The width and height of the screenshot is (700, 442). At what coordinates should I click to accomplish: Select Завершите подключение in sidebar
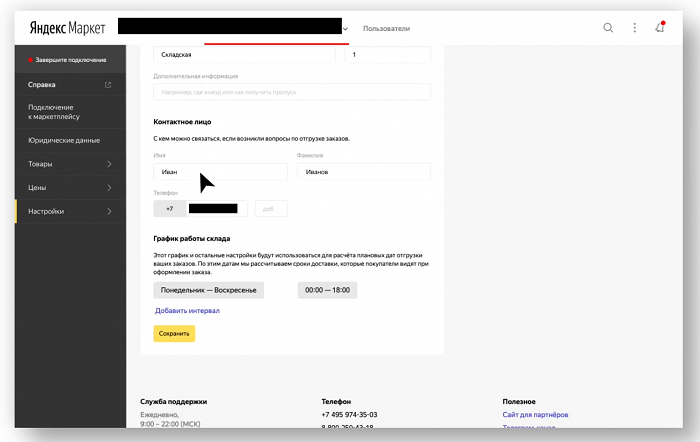coord(70,60)
